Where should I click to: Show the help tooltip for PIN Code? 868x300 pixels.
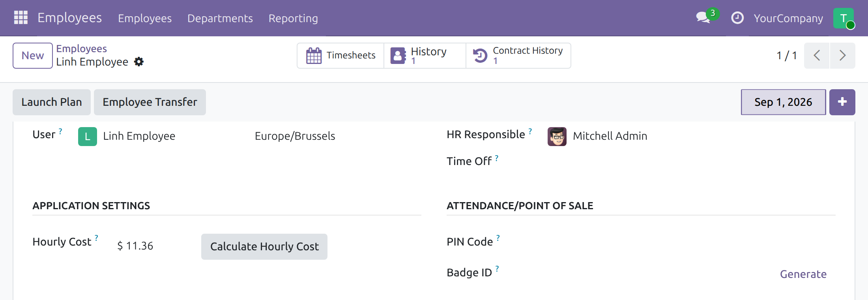pyautogui.click(x=498, y=238)
